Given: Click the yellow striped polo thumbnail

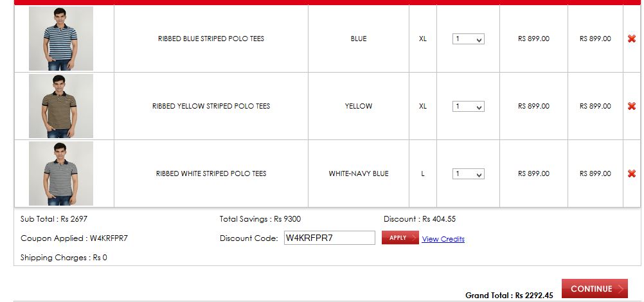Looking at the screenshot, I should pyautogui.click(x=61, y=106).
